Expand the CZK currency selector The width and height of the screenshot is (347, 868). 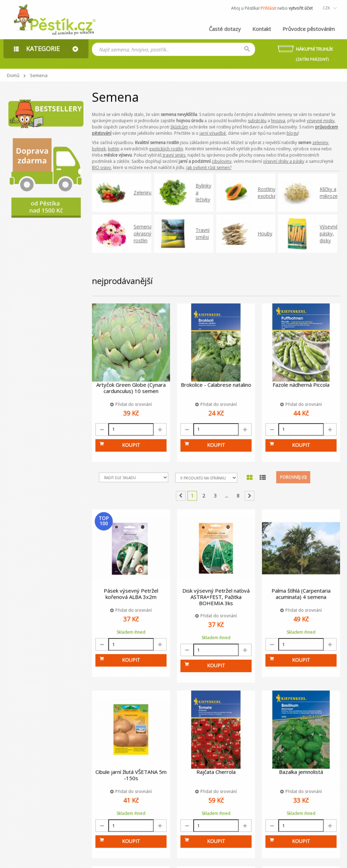pos(330,8)
